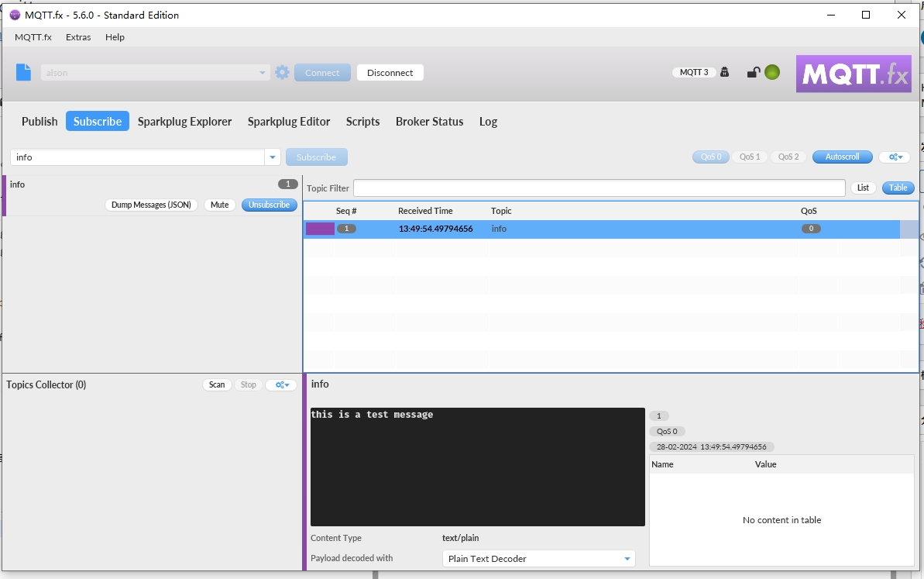
Task: Click the purple color marker on message row
Action: point(320,229)
